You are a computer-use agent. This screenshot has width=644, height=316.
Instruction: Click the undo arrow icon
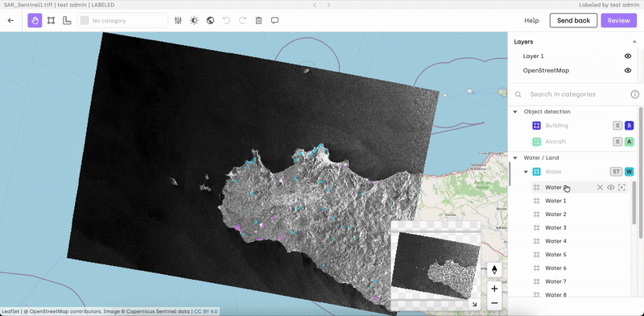(x=226, y=21)
